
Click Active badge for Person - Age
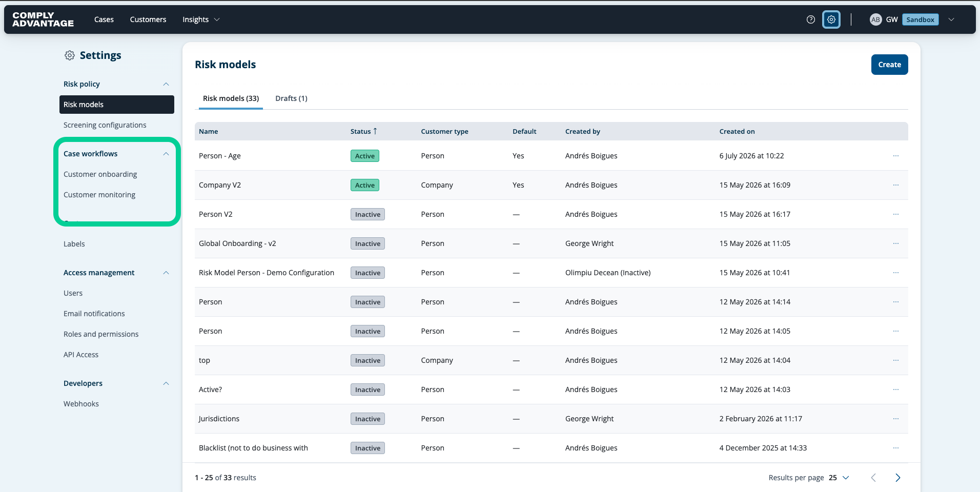click(365, 156)
